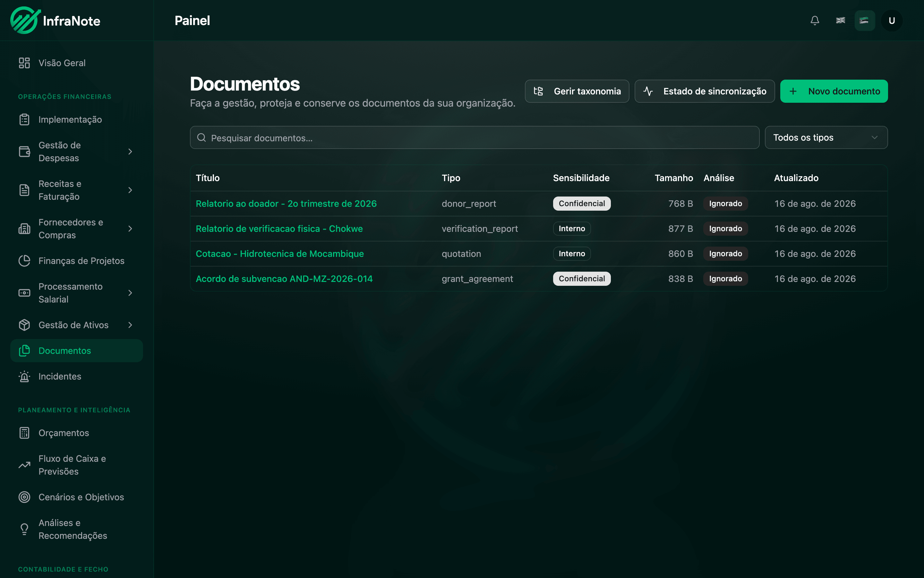The width and height of the screenshot is (924, 578).
Task: Open Análises e Recomendações page
Action: 77,529
